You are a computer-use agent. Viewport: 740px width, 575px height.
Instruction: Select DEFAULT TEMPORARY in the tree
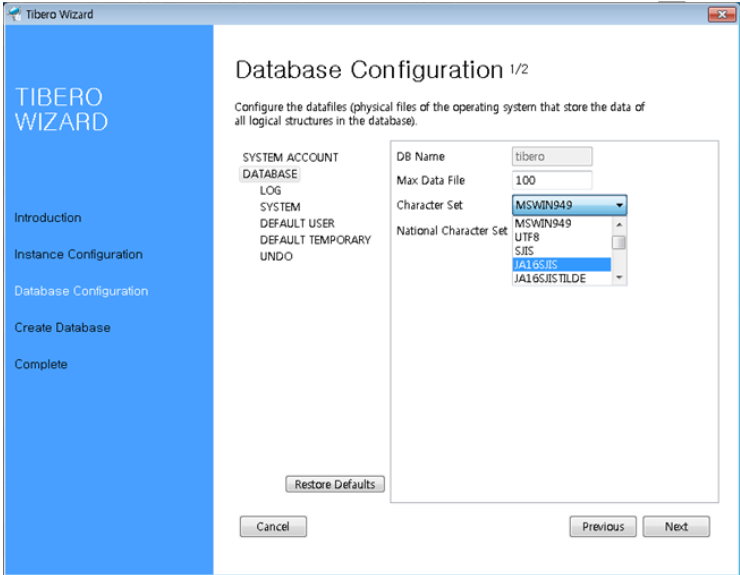pyautogui.click(x=315, y=240)
